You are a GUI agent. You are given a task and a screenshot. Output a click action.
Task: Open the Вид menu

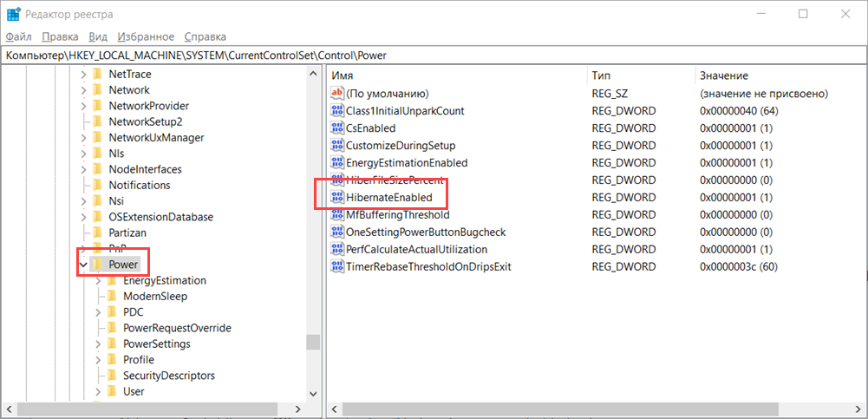pyautogui.click(x=98, y=37)
